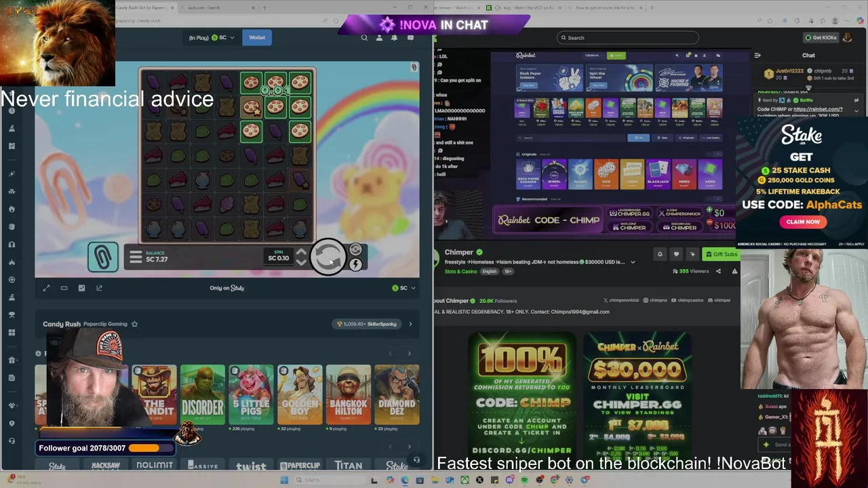
Task: Follow Chimper with the heart icon
Action: (x=676, y=254)
